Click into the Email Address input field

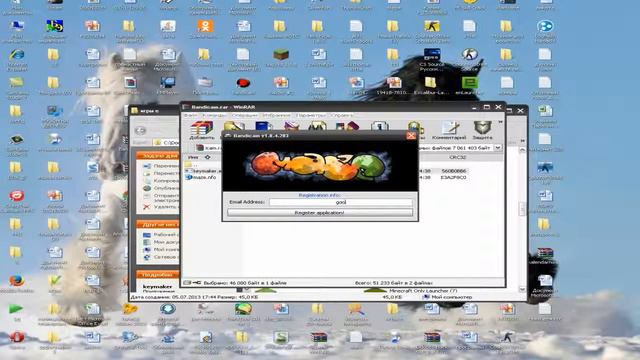tap(341, 202)
